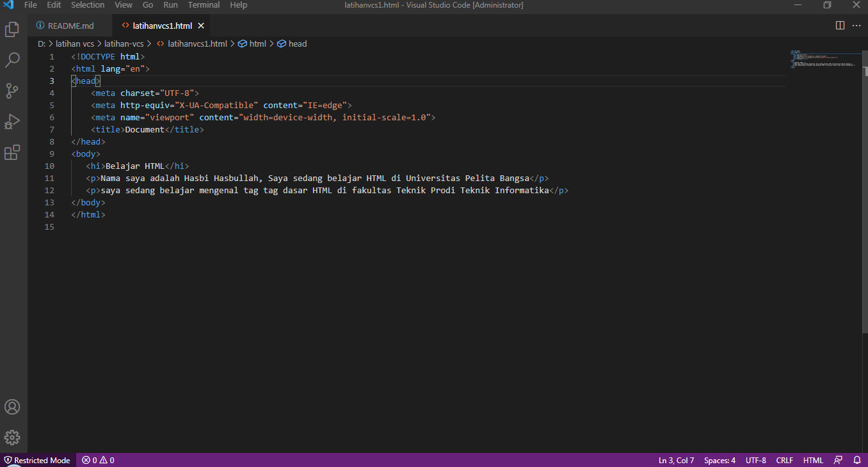
Task: Click line number 1 in gutter
Action: click(x=52, y=56)
